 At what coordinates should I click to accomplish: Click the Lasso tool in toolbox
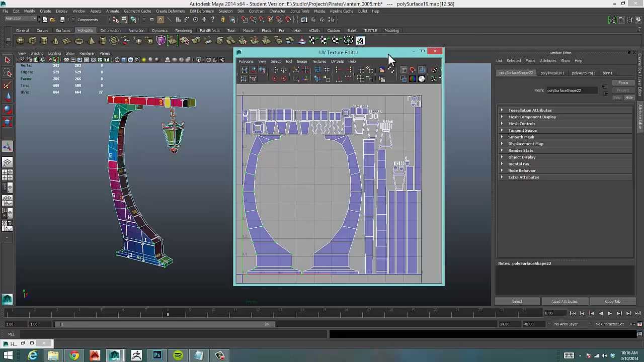click(x=7, y=73)
